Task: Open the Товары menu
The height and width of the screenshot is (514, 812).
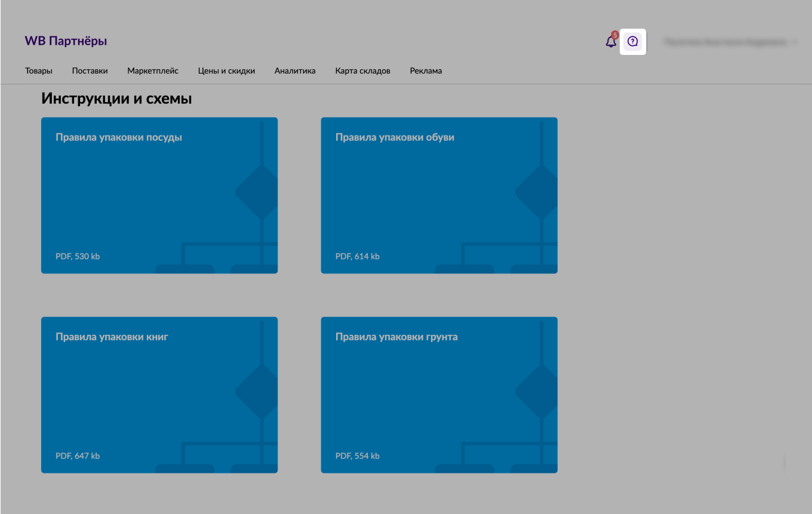Action: click(39, 71)
